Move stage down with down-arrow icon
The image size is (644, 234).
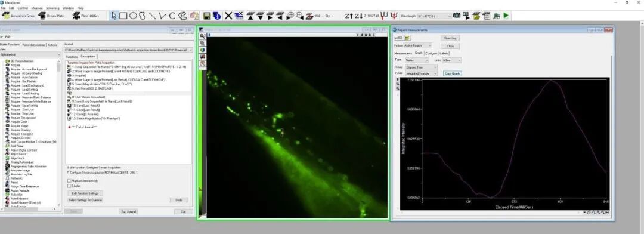coord(260,16)
